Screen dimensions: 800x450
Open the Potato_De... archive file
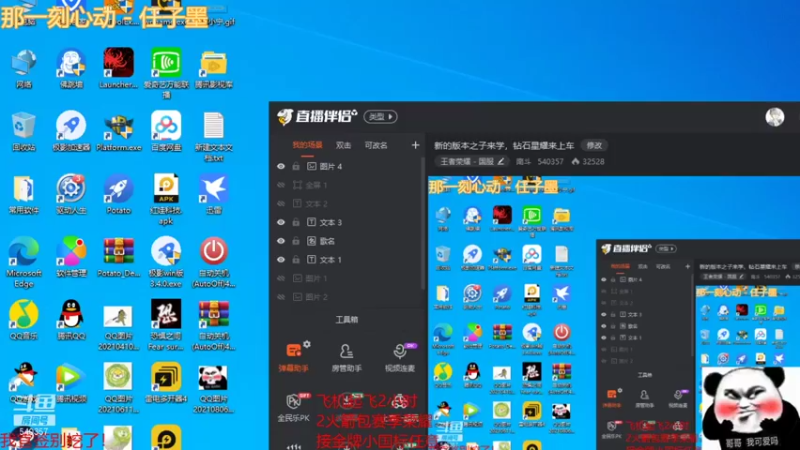(x=118, y=258)
